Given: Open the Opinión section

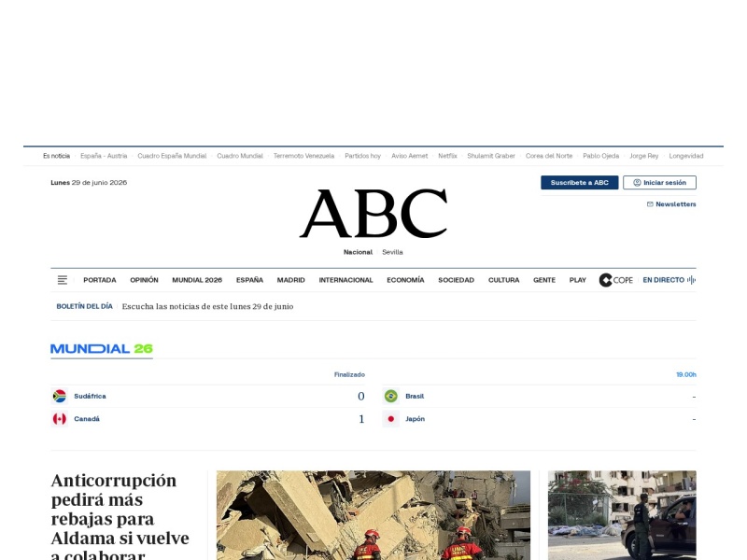Looking at the screenshot, I should (x=144, y=280).
